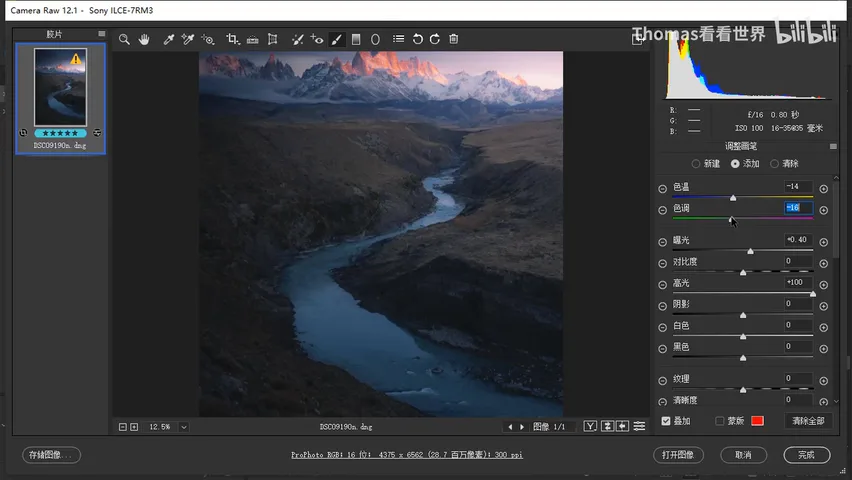The width and height of the screenshot is (852, 480).
Task: Decrease 色温 with minus button
Action: pos(662,189)
